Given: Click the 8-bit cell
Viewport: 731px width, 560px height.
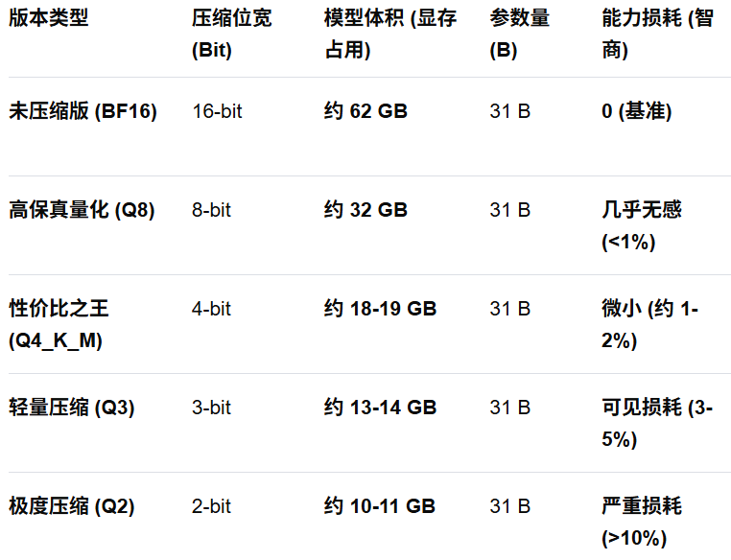Looking at the screenshot, I should (x=211, y=210).
